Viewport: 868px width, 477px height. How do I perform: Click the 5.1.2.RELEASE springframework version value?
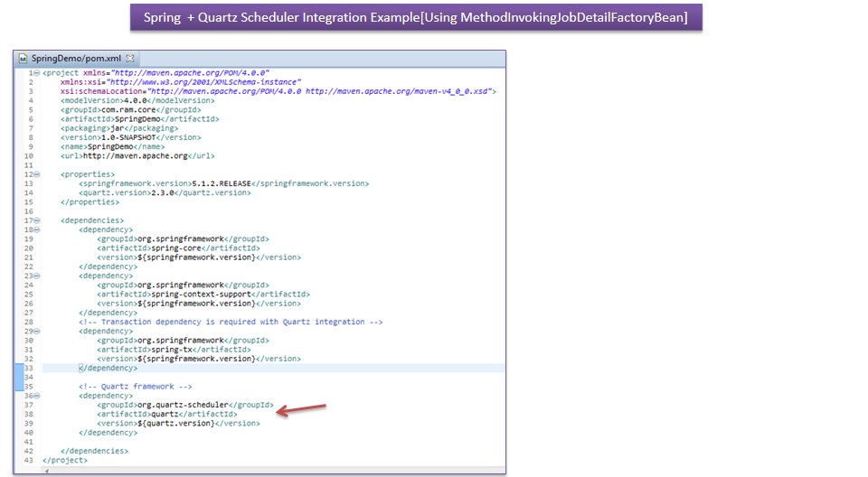point(222,183)
